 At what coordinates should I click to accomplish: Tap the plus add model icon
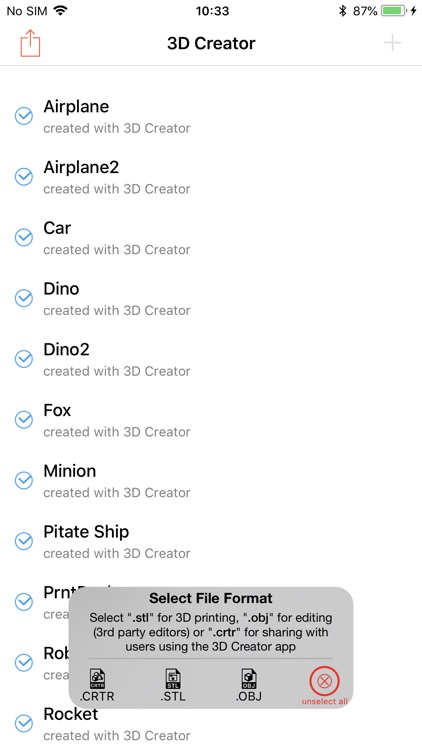coord(392,43)
